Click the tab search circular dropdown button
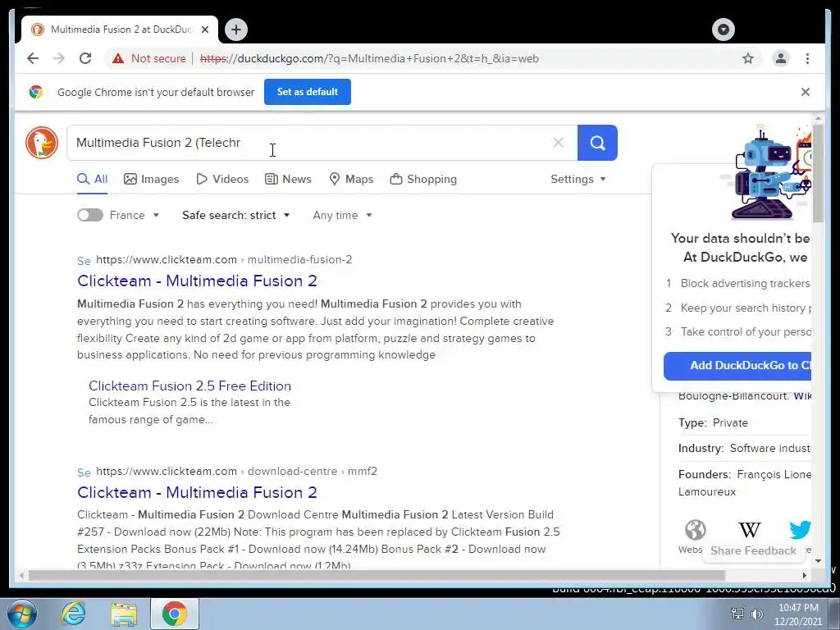 coord(724,30)
